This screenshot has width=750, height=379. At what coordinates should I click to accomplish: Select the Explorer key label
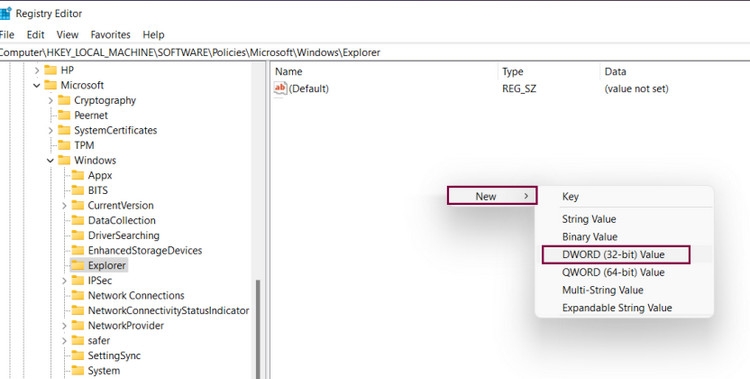tap(107, 266)
